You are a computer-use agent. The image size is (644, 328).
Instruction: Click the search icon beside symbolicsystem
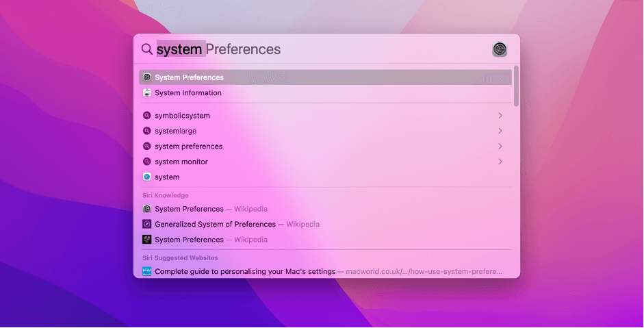tap(146, 116)
